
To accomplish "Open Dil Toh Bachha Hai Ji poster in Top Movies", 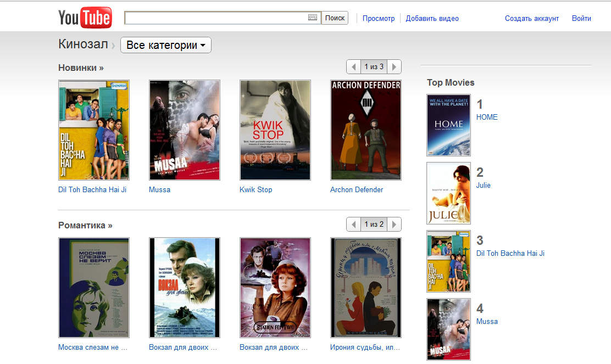I will click(448, 261).
